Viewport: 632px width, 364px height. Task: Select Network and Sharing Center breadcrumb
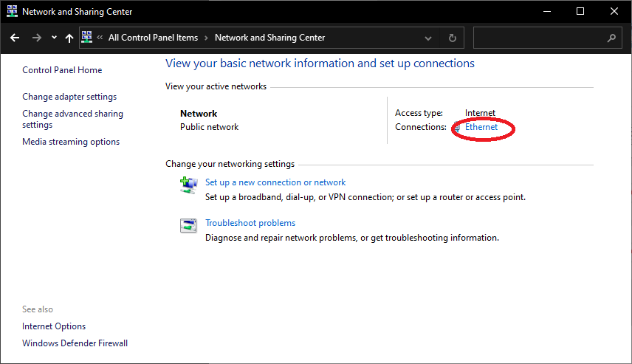(269, 38)
